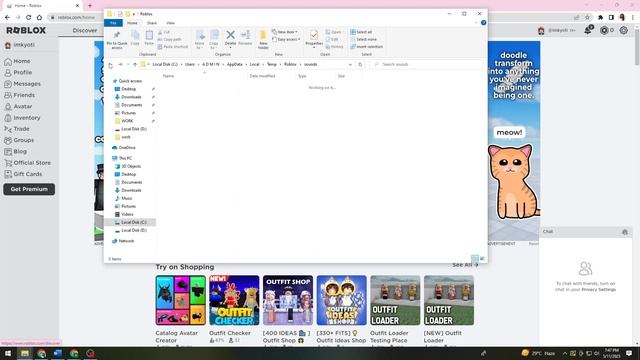Select Network in navigation pane

(126, 241)
